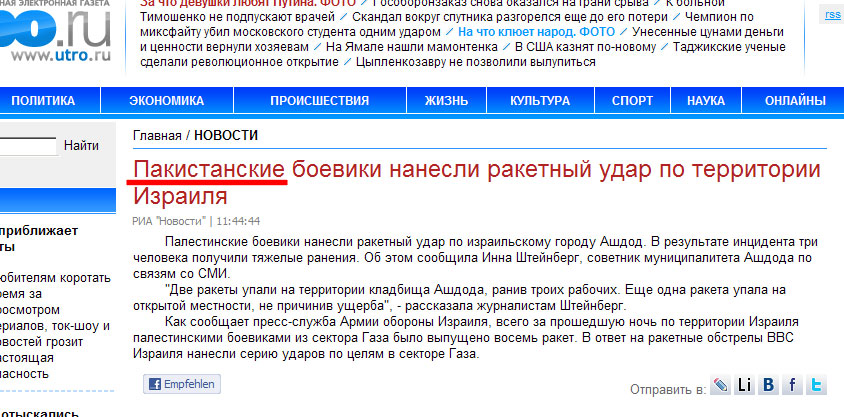Share article on Twitter bird icon

click(817, 385)
